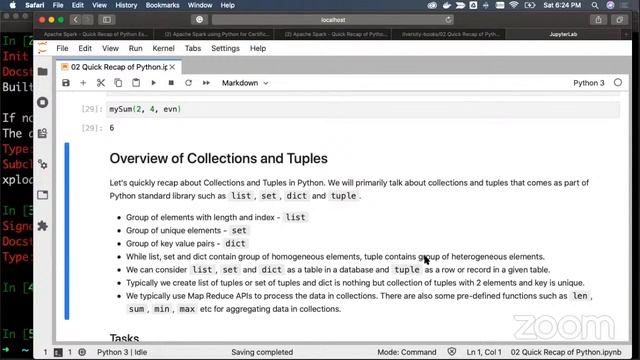Screen dimensions: 640x360
Task: Switch kernel via Python 3 label
Action: (x=589, y=83)
